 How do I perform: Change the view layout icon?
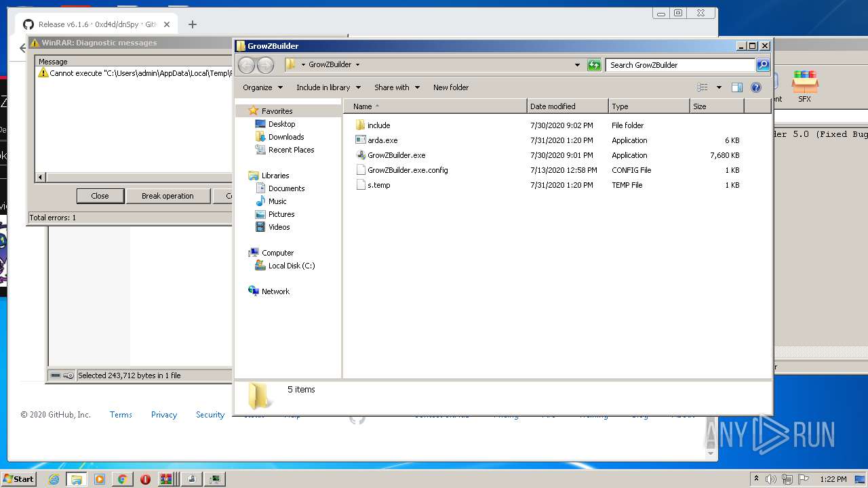click(703, 87)
